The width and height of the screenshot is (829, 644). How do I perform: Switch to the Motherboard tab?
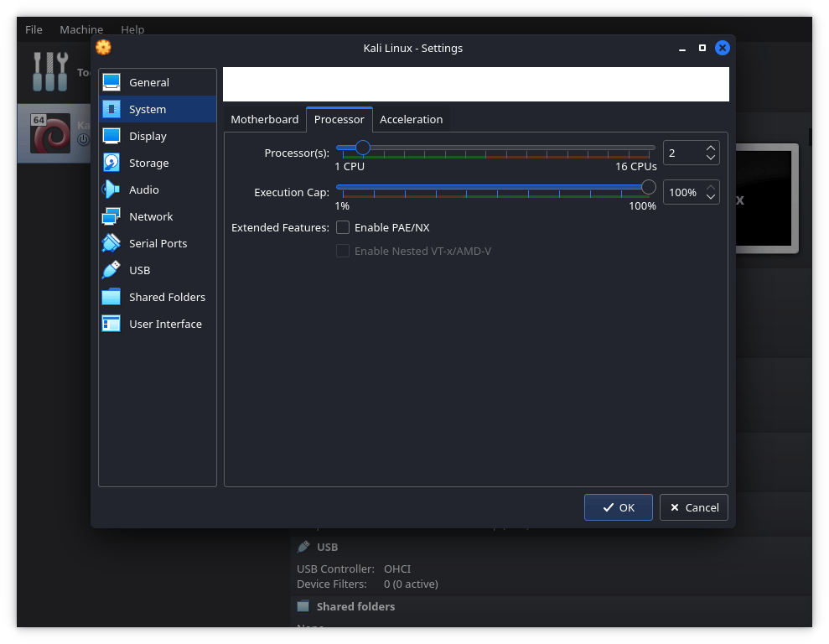point(264,119)
